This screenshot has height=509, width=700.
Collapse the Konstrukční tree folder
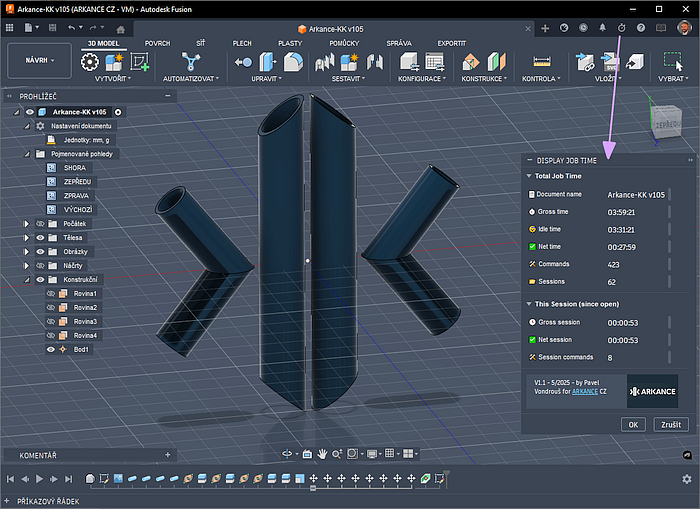26,280
